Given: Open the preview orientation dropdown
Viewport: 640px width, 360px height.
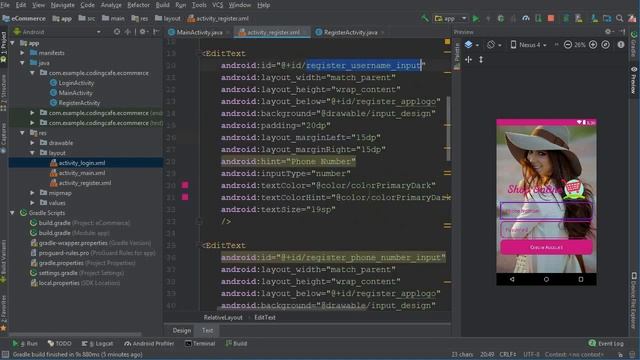Looking at the screenshot, I should (493, 45).
